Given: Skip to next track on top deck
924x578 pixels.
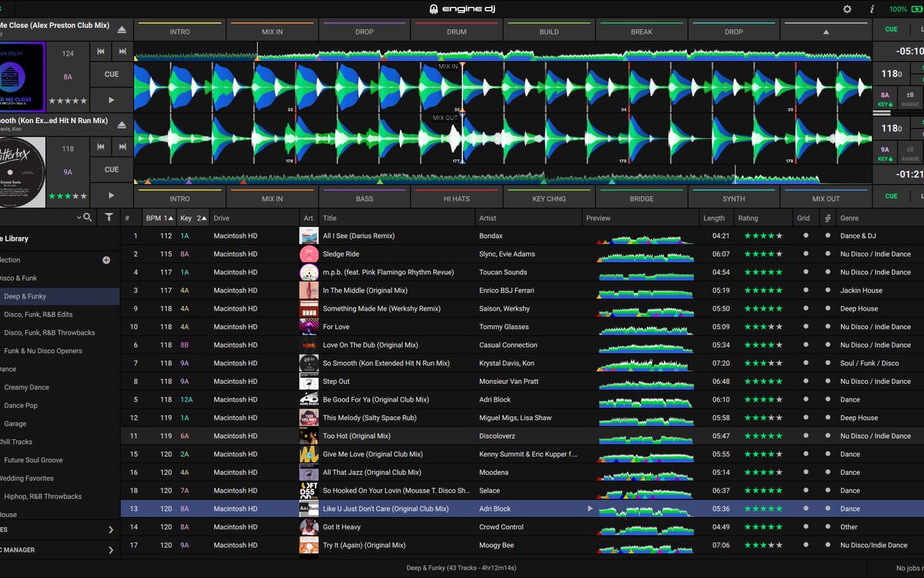Looking at the screenshot, I should pos(122,52).
